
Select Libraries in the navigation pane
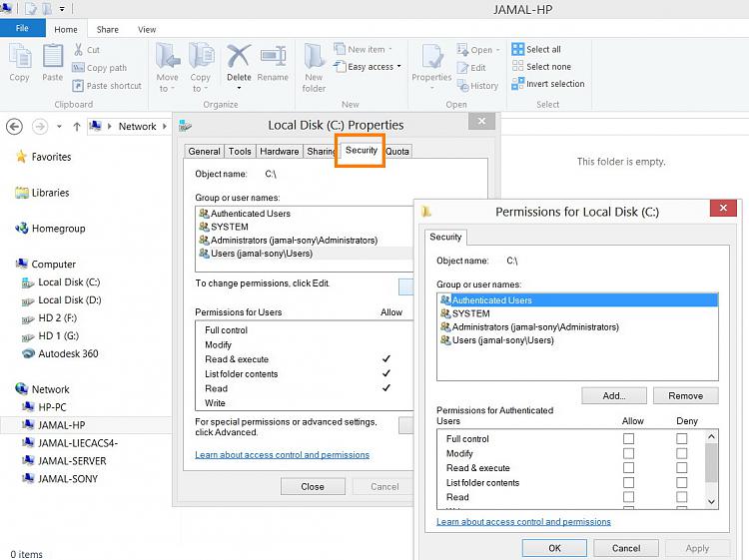[x=50, y=193]
